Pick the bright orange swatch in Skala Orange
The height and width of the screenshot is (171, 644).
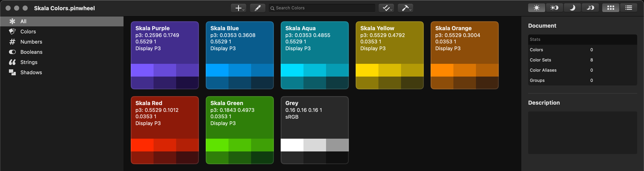tap(442, 70)
